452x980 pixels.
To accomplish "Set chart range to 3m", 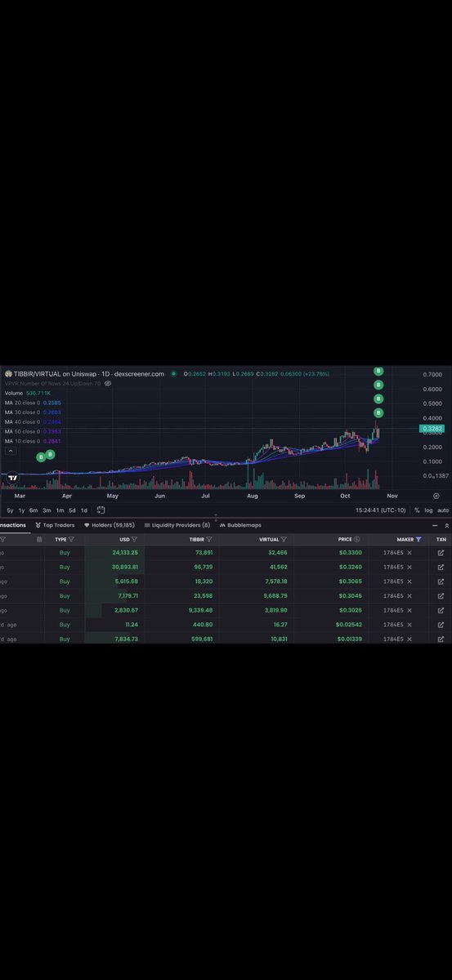I will tap(47, 510).
